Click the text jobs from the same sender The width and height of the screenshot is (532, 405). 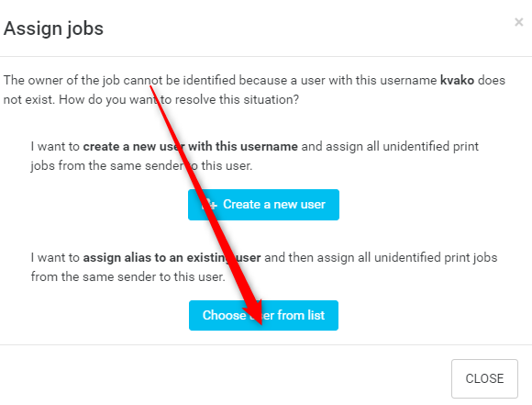click(x=107, y=166)
